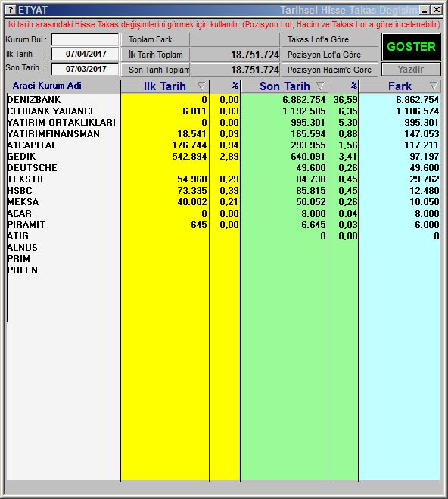The height and width of the screenshot is (499, 448).
Task: Minimize the ETYAT window
Action: point(425,10)
